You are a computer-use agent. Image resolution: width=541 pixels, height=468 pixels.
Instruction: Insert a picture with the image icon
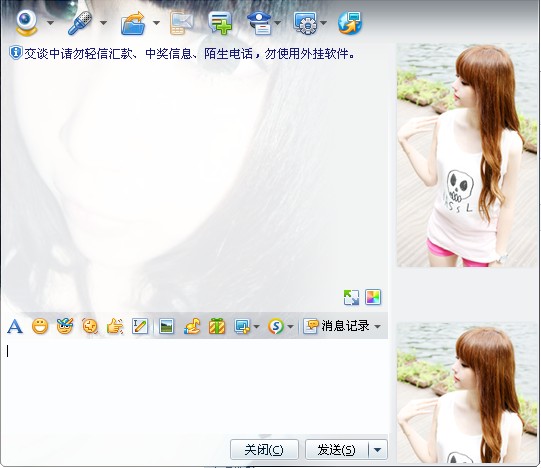click(167, 326)
